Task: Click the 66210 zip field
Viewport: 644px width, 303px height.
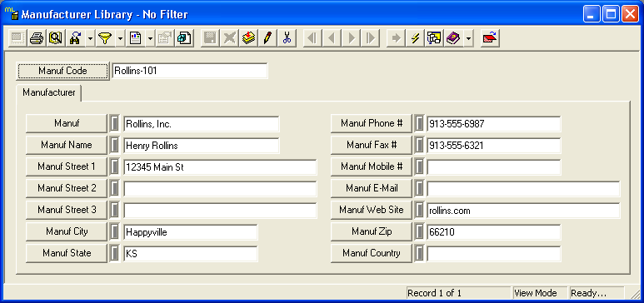Action: [x=494, y=232]
